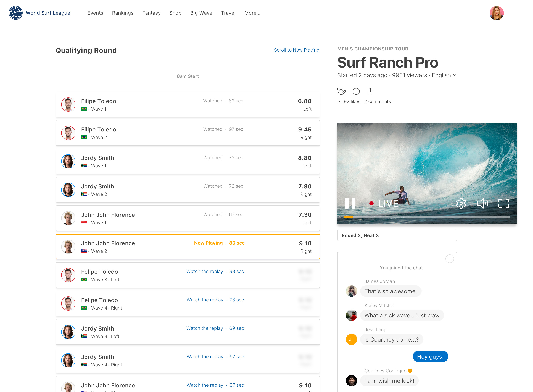This screenshot has width=533, height=392.
Task: Open the More... navigation menu
Action: tap(252, 13)
